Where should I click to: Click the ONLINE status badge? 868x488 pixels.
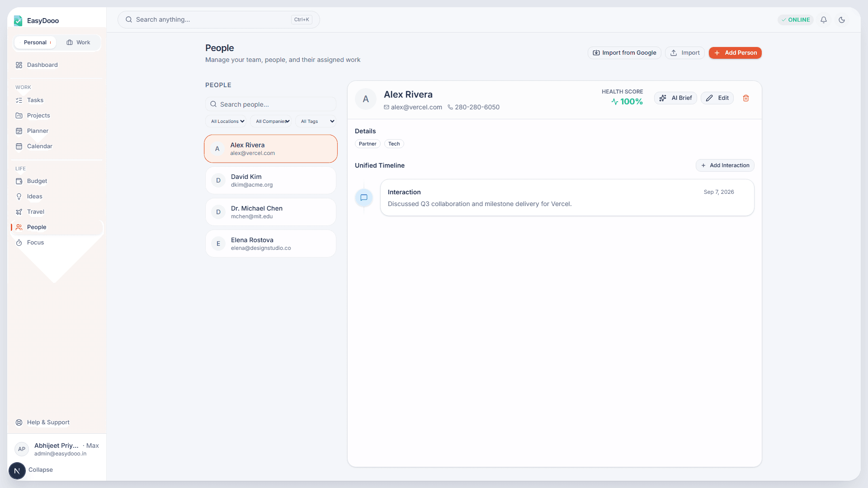pyautogui.click(x=796, y=20)
